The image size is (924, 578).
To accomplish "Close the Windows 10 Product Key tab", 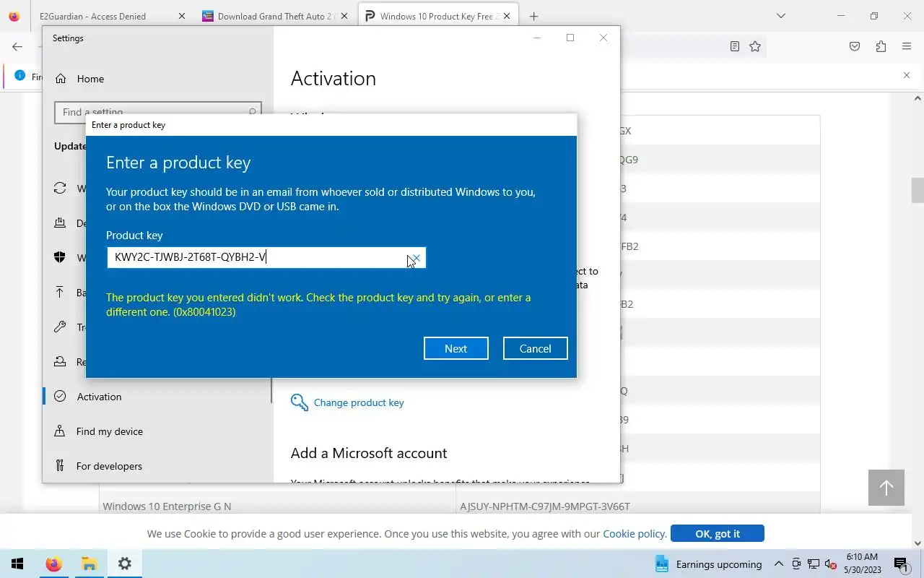I will click(x=507, y=16).
